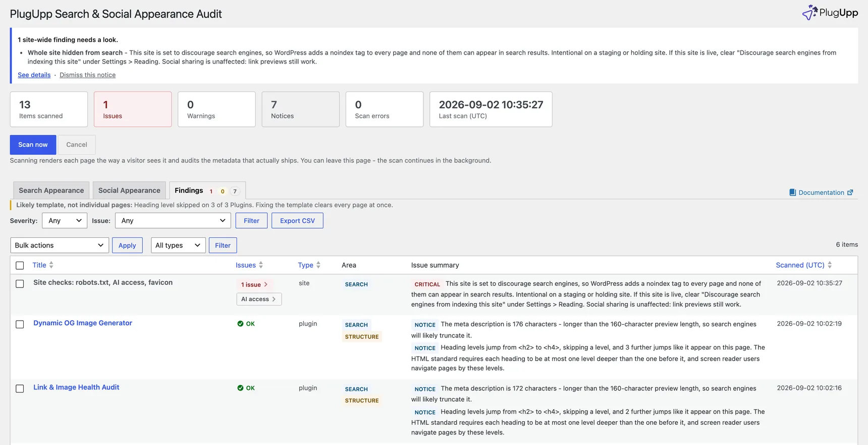Click the timestamp 2026-09-02 10:02:19

(809, 324)
